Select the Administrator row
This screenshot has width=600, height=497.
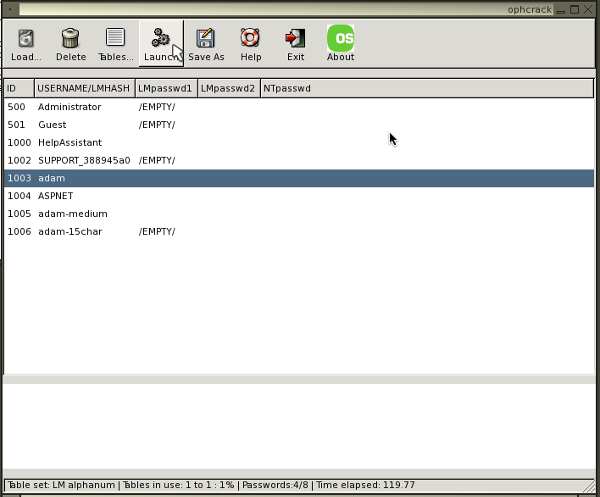click(x=70, y=107)
